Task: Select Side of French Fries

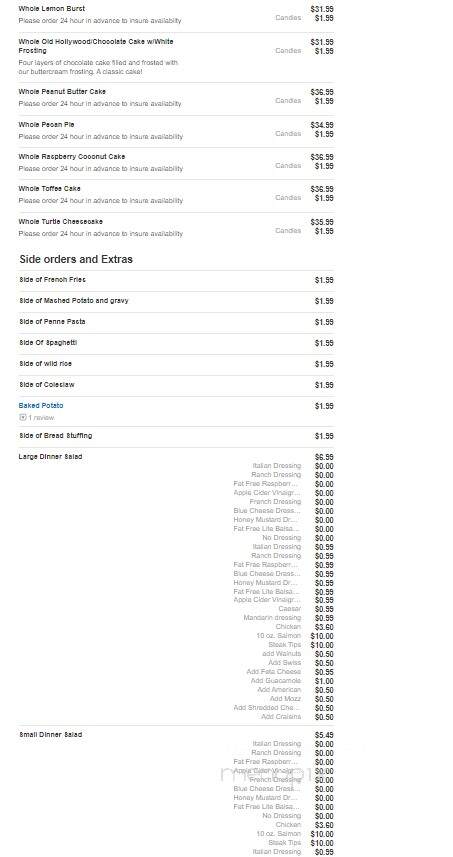Action: [x=52, y=280]
